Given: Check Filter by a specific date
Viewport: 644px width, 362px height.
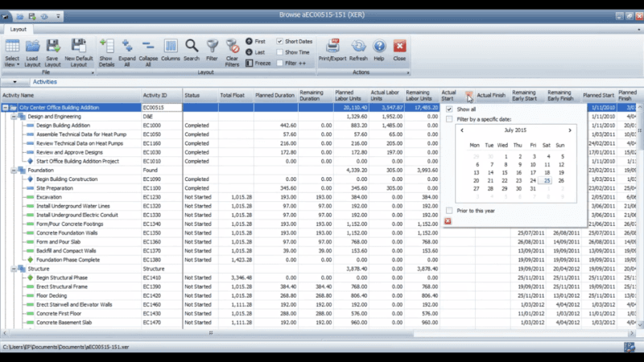Looking at the screenshot, I should click(x=449, y=119).
